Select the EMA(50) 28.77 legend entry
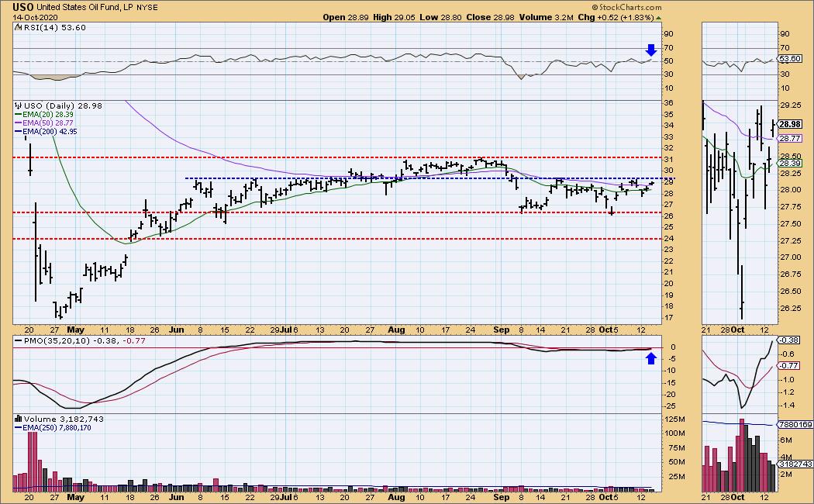The height and width of the screenshot is (504, 814). 44,123
